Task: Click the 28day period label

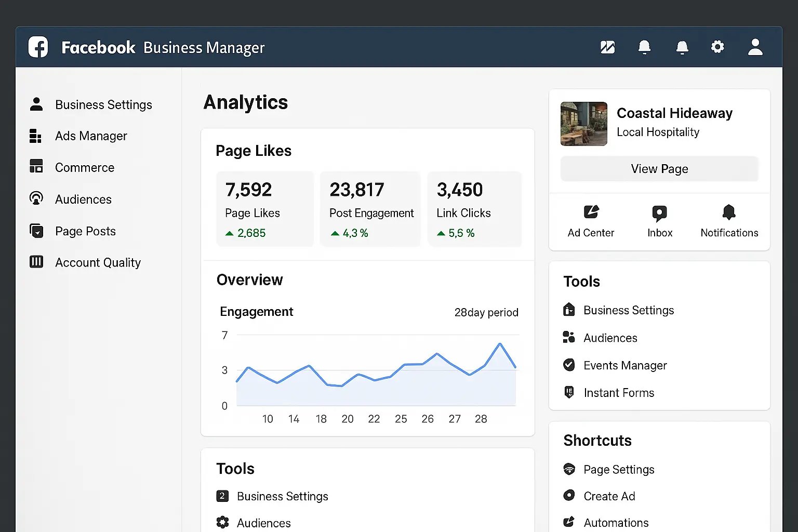Action: click(x=486, y=312)
